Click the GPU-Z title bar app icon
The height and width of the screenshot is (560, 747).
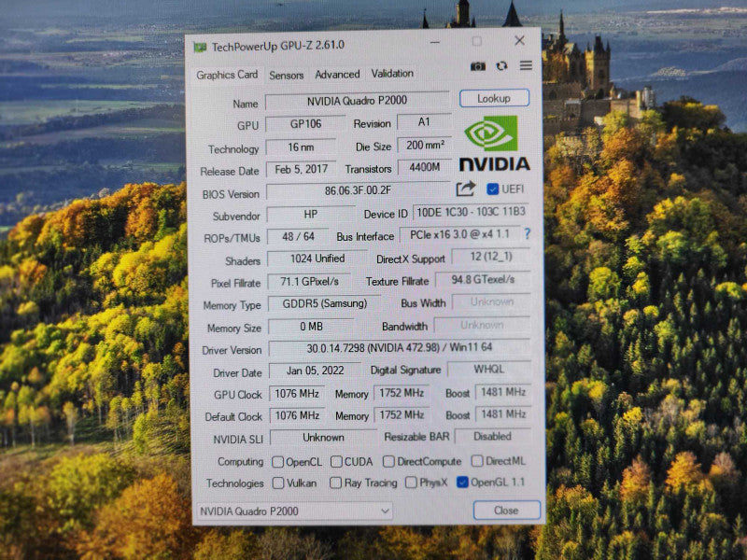200,48
